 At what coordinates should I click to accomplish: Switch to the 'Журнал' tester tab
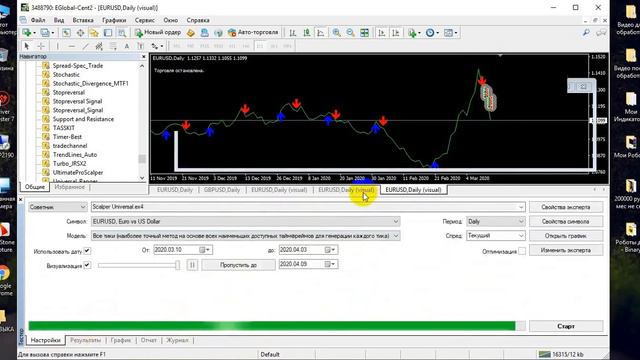point(177,340)
